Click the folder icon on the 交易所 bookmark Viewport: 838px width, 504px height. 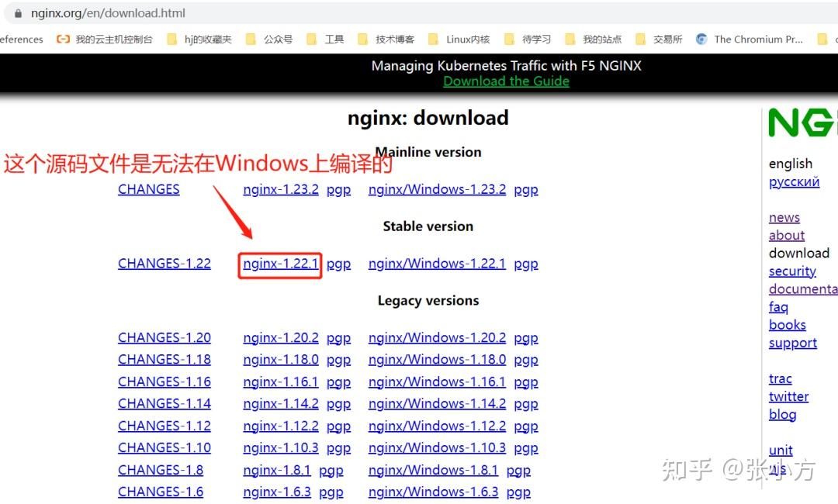point(641,39)
